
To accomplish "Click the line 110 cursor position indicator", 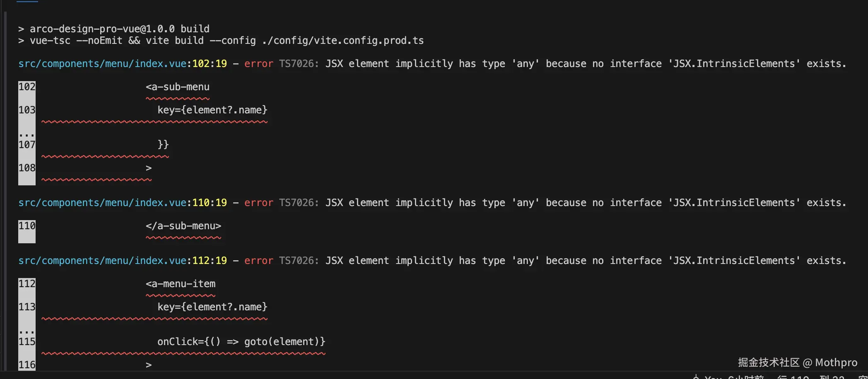I will [793, 377].
